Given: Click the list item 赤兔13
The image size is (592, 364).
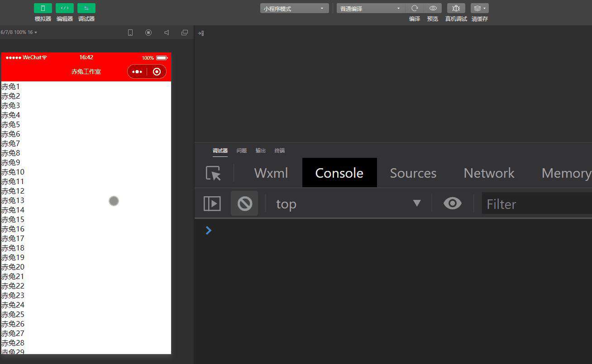Looking at the screenshot, I should coord(13,200).
